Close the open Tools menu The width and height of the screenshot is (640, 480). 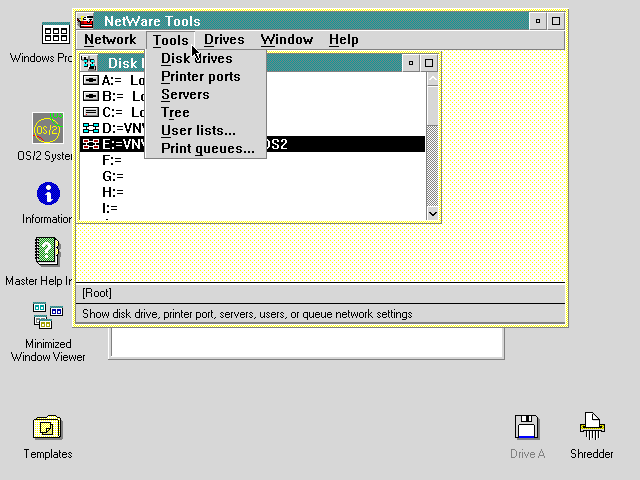coord(171,40)
